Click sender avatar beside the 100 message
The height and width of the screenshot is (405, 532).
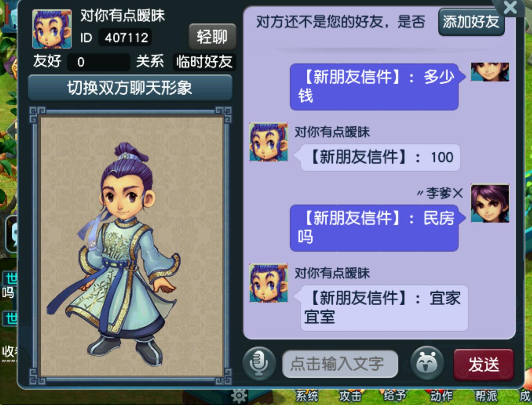pos(268,142)
